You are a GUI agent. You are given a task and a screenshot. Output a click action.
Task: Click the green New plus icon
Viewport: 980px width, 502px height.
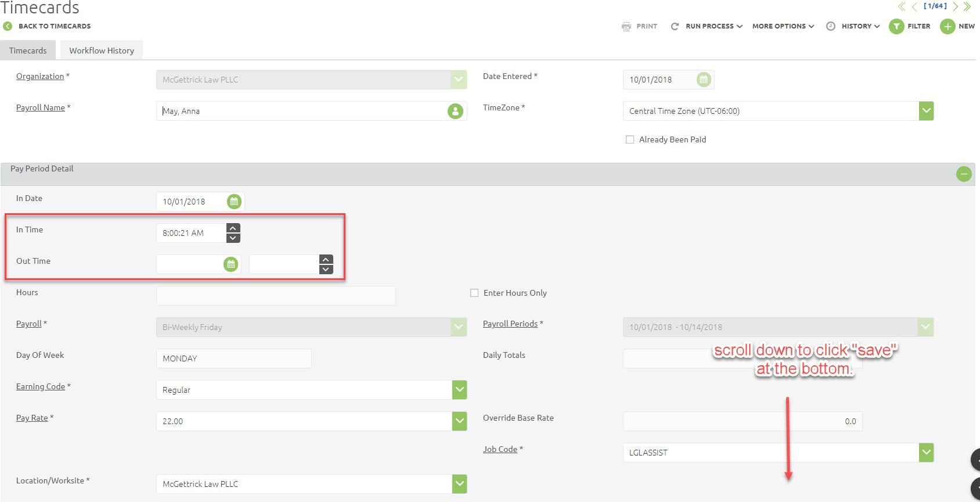947,26
